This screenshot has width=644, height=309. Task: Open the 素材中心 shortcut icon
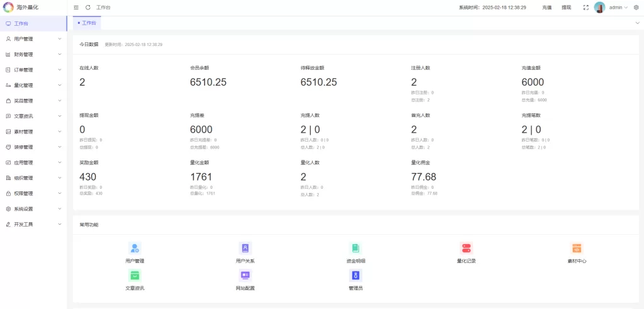[x=577, y=248]
